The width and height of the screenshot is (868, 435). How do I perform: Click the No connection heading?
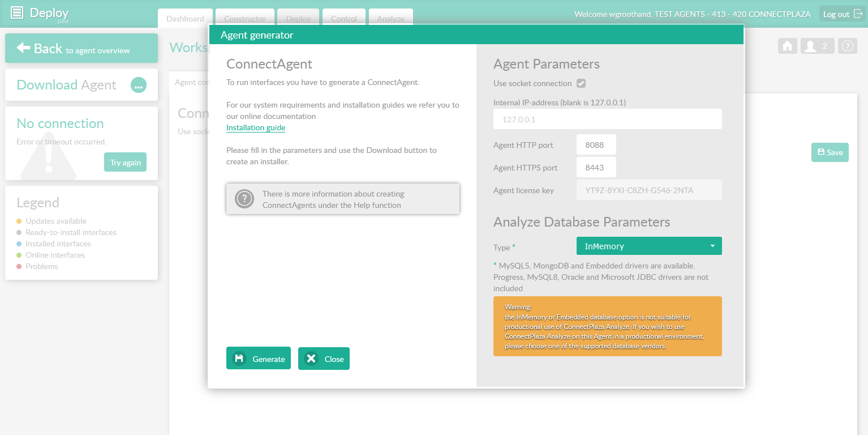(x=60, y=123)
